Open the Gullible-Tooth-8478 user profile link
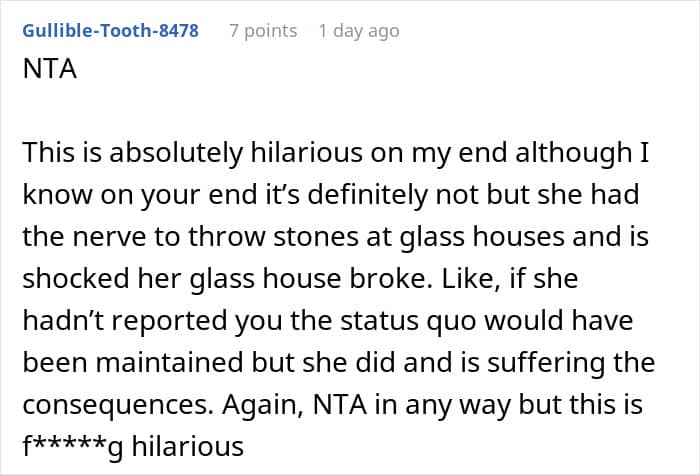 pos(110,31)
